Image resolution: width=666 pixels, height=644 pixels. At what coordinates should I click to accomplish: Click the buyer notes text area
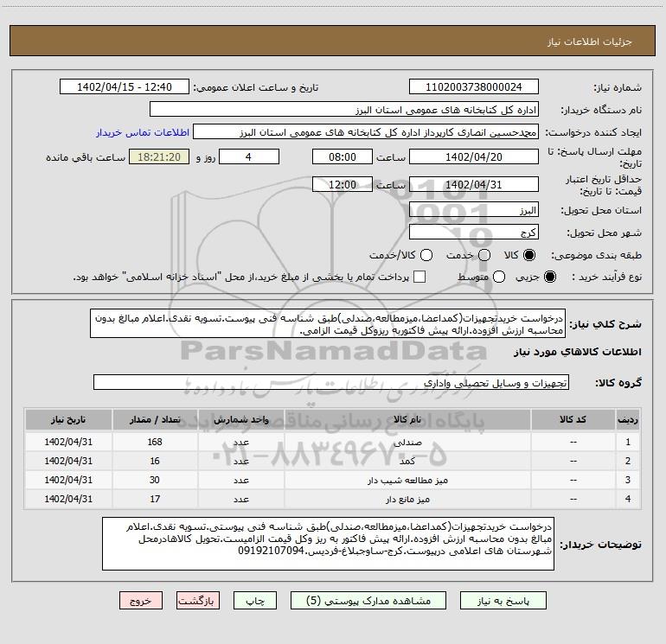328,544
